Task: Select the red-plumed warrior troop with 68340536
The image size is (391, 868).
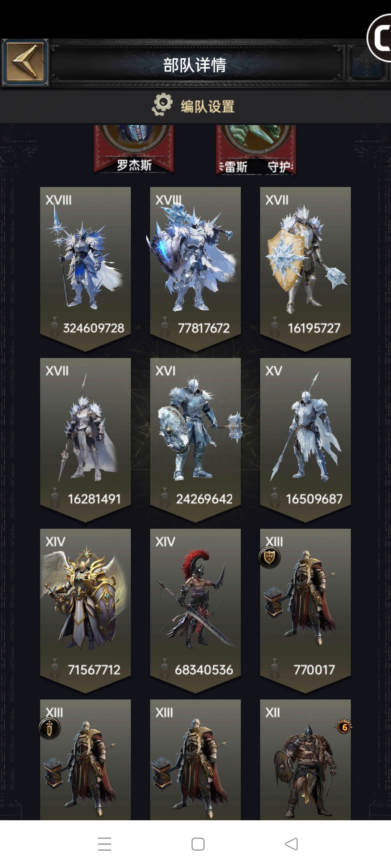Action: coord(195,610)
